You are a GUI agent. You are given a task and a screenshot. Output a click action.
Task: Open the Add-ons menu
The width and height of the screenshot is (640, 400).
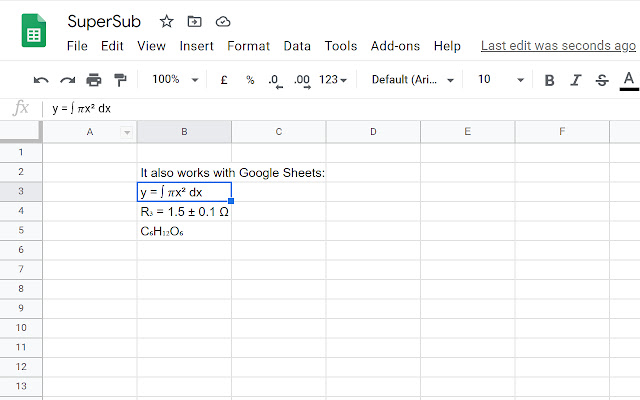click(395, 46)
